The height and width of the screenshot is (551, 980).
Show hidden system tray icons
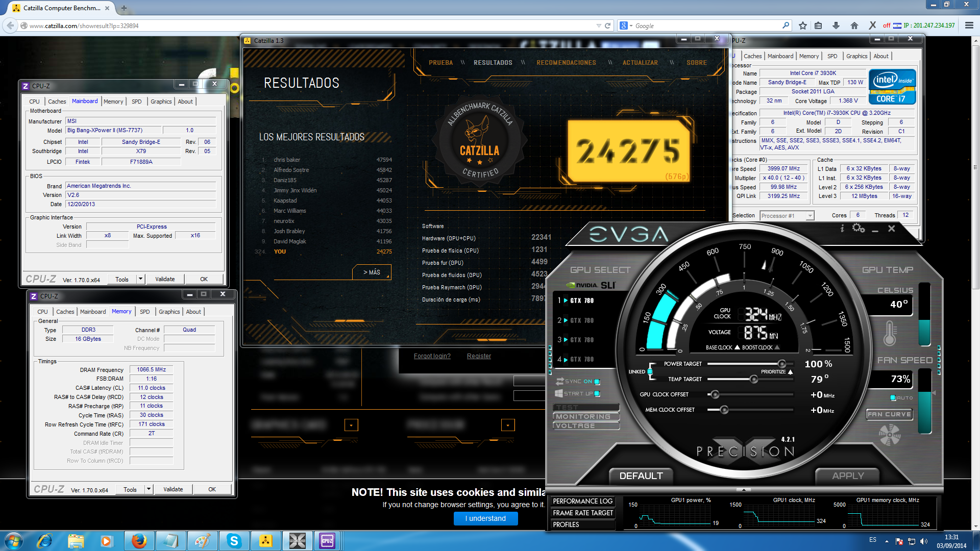coord(887,541)
